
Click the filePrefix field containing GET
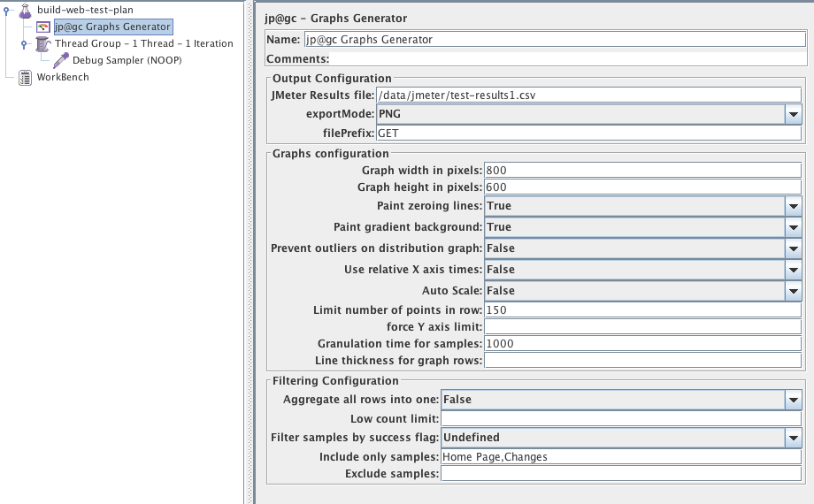click(x=588, y=134)
